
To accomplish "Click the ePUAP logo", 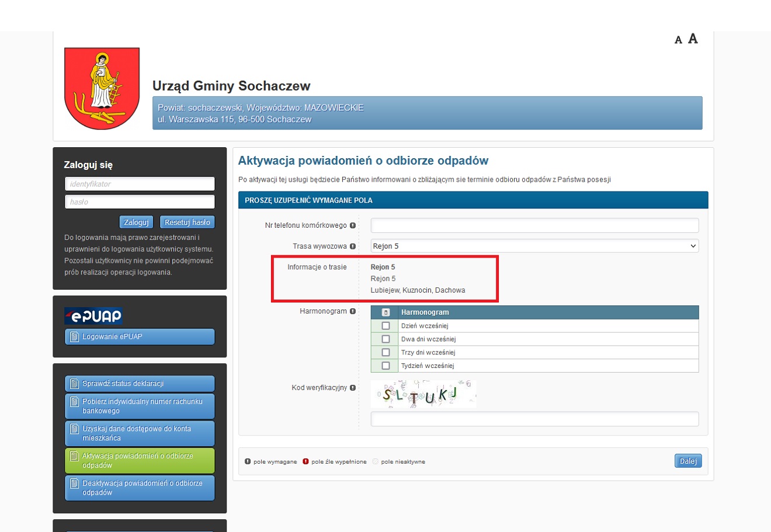I will click(93, 316).
